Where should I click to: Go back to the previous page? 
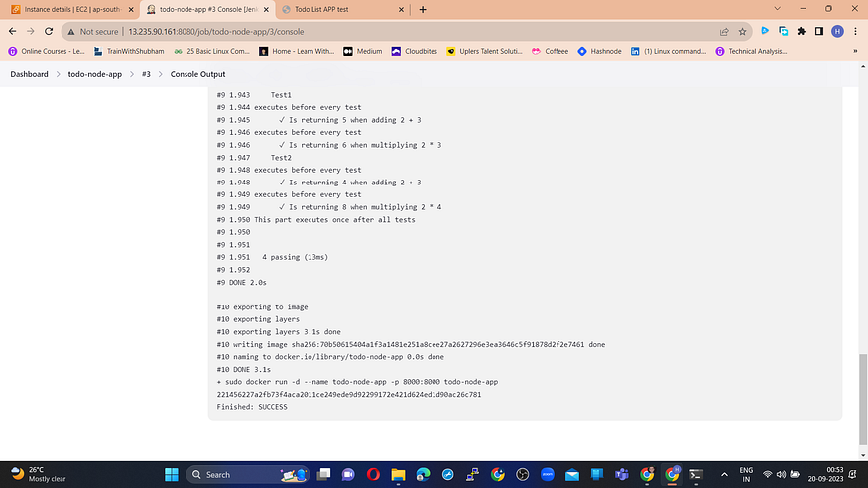click(x=12, y=32)
